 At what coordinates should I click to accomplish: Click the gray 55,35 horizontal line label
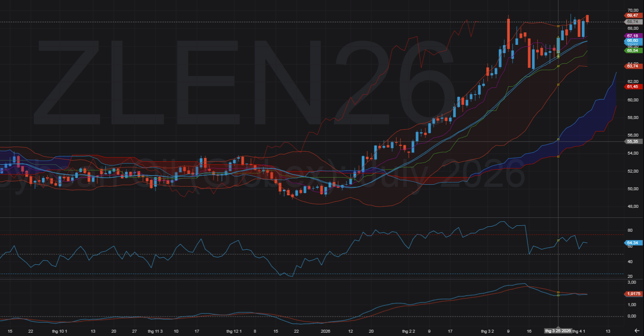[x=632, y=142]
